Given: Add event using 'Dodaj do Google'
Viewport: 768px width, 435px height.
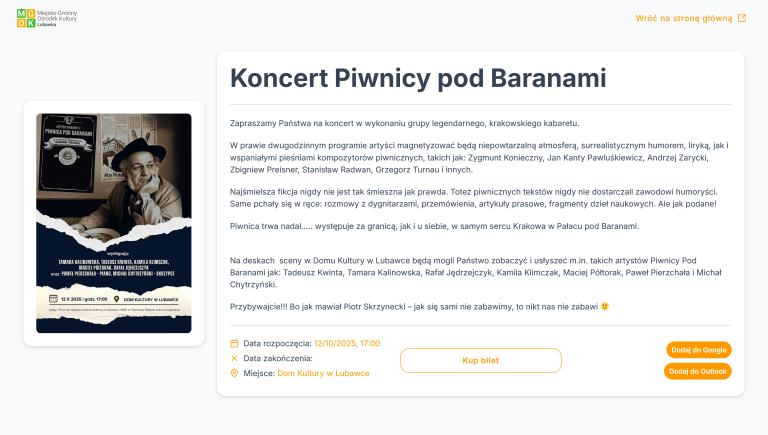Looking at the screenshot, I should tap(699, 350).
